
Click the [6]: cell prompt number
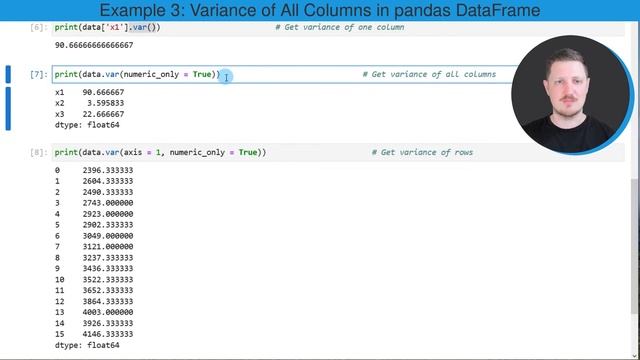tap(39, 27)
